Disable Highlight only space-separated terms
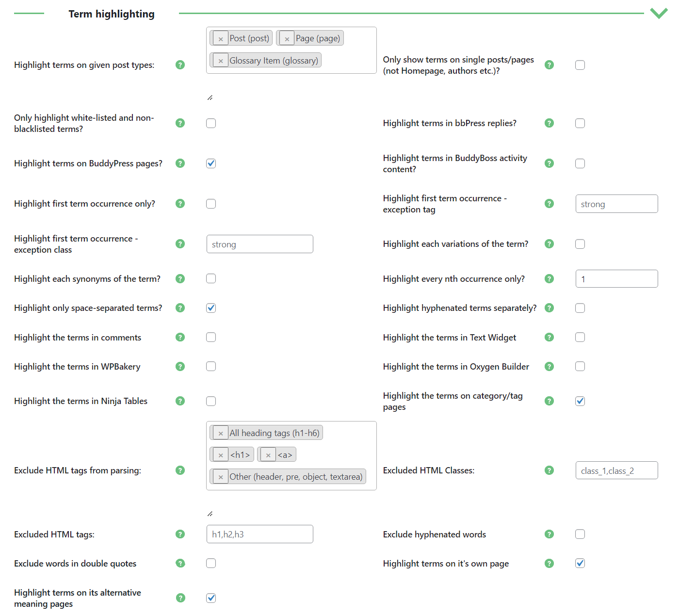This screenshot has width=679, height=616. [x=211, y=308]
